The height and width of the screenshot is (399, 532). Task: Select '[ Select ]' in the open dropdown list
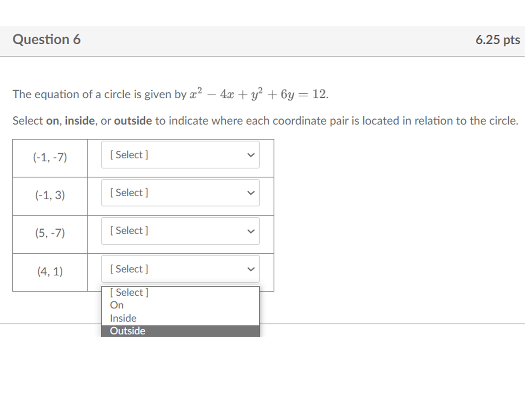(129, 292)
